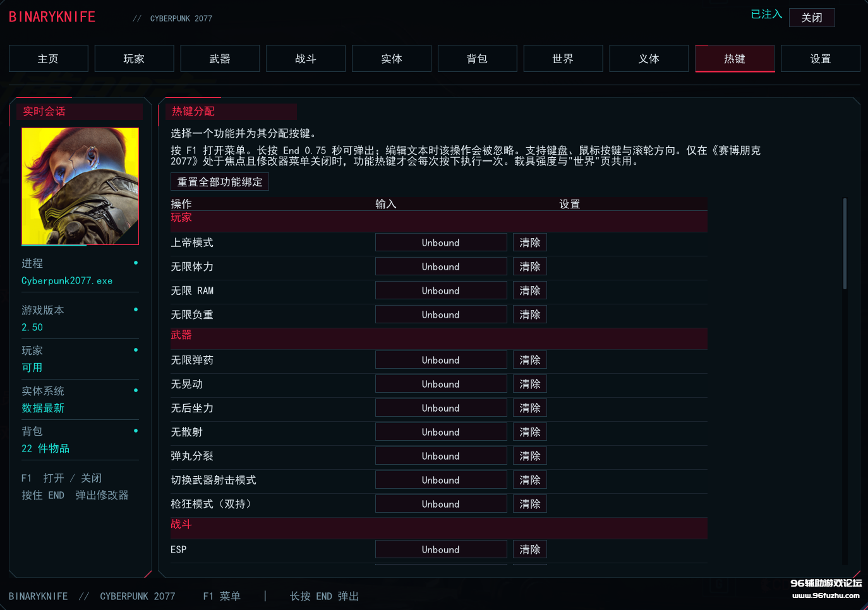Image resolution: width=868 pixels, height=610 pixels.
Task: Set hotkey input for 无散射
Action: [x=441, y=432]
